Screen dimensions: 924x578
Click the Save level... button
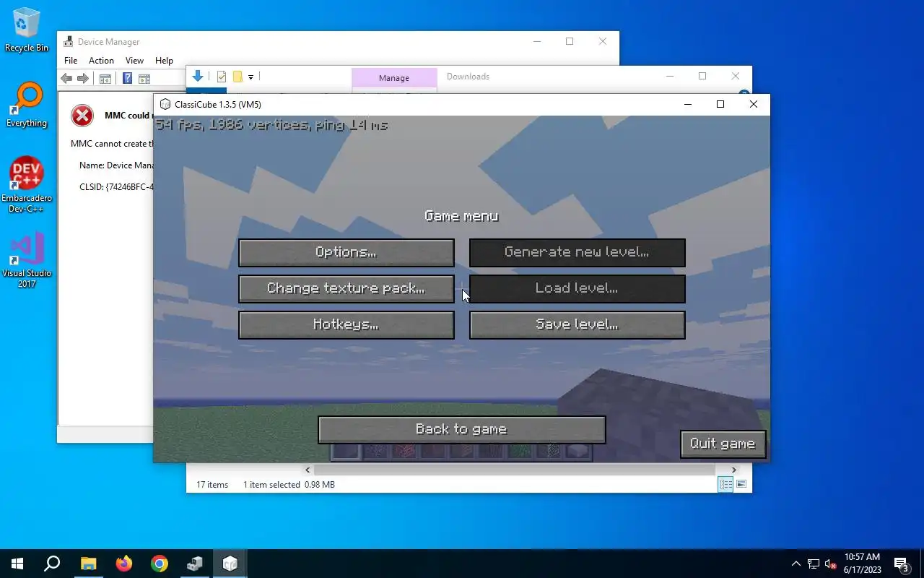(577, 325)
